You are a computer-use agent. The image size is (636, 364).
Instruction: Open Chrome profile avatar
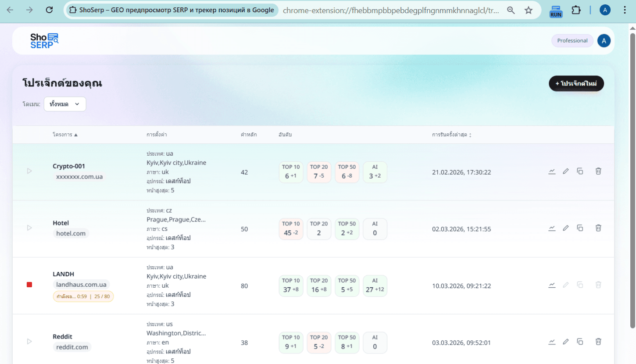(605, 10)
